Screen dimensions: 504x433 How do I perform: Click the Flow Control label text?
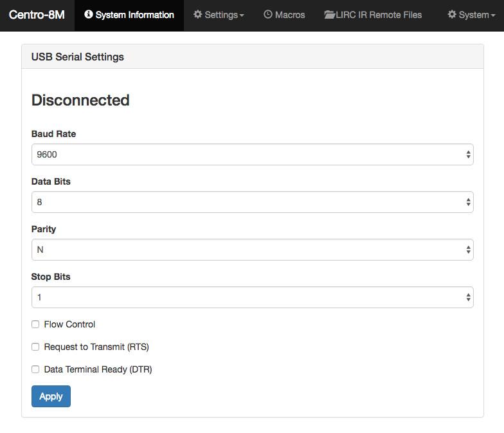coord(69,324)
